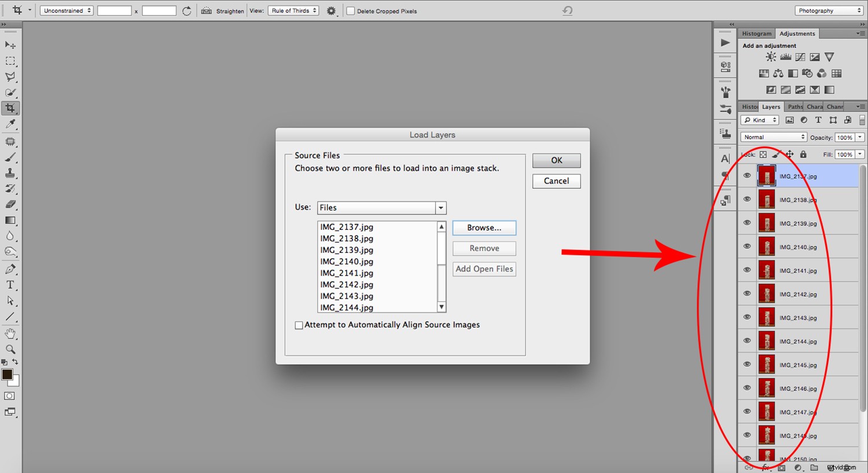
Task: Switch to the Histogram tab
Action: [x=756, y=33]
